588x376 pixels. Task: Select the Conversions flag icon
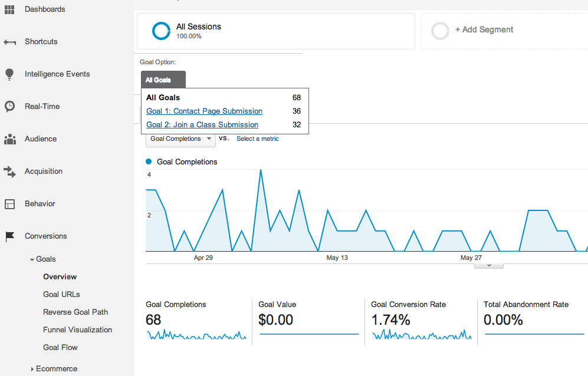[x=9, y=236]
